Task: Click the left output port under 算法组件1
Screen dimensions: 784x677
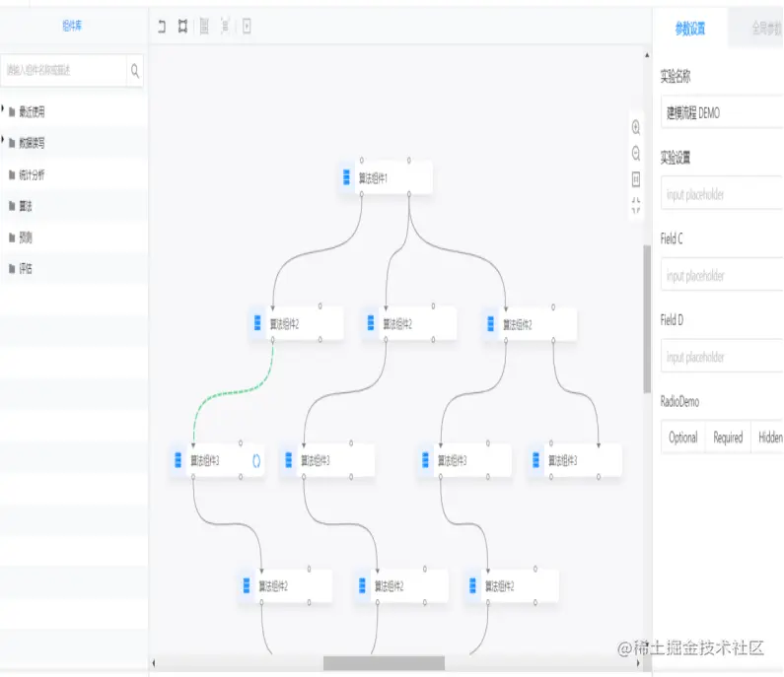Action: [362, 194]
